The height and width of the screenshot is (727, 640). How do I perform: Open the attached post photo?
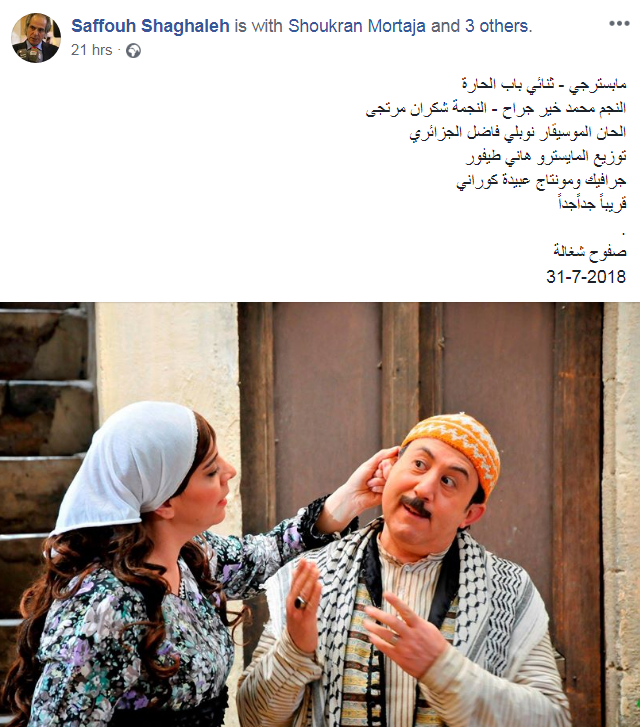pos(320,515)
